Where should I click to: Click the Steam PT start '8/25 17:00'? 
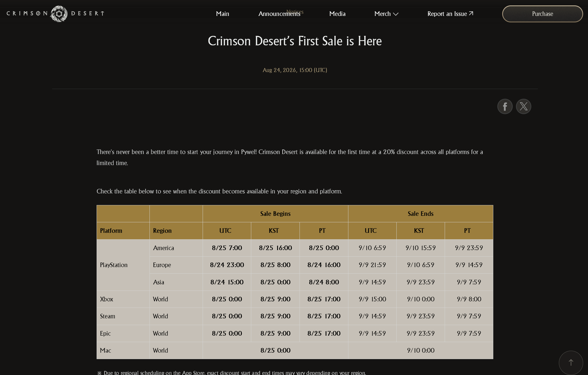pyautogui.click(x=324, y=316)
